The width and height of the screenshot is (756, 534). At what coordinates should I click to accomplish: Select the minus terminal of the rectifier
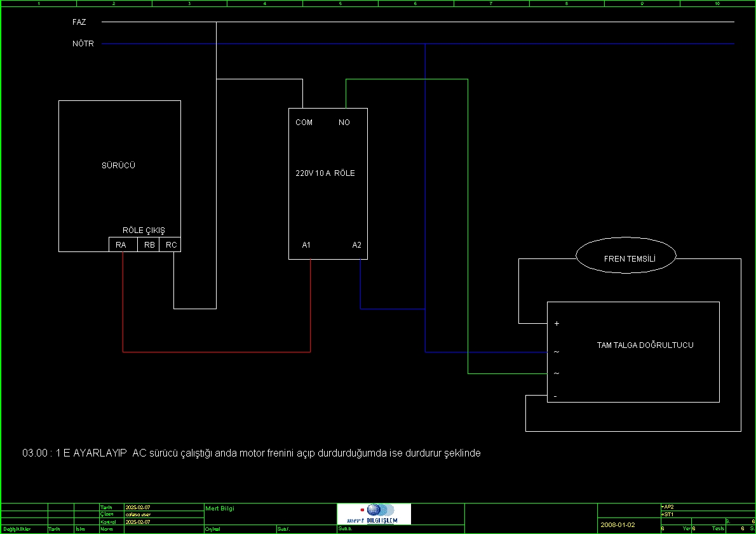click(555, 396)
